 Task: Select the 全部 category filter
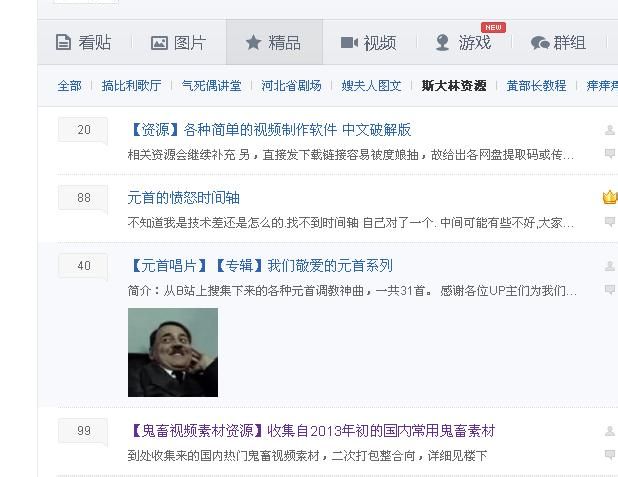pyautogui.click(x=69, y=86)
